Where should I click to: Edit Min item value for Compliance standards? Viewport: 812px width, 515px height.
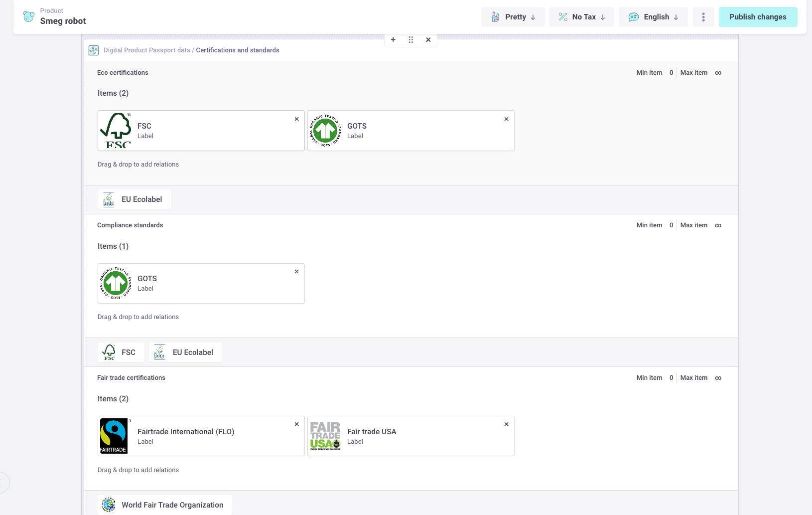(671, 225)
